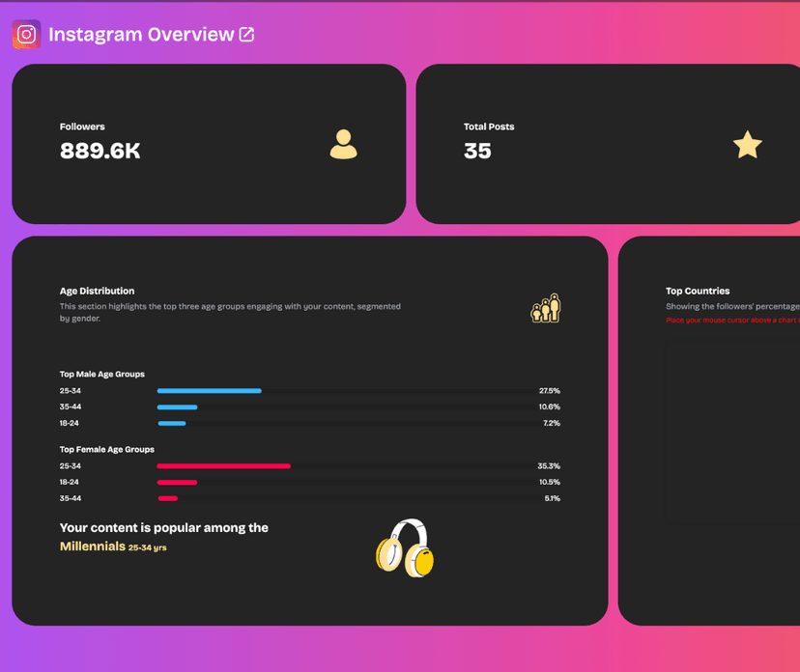Click the blue 25-34 male age bar
Viewport: 800px width, 672px height.
tap(208, 391)
